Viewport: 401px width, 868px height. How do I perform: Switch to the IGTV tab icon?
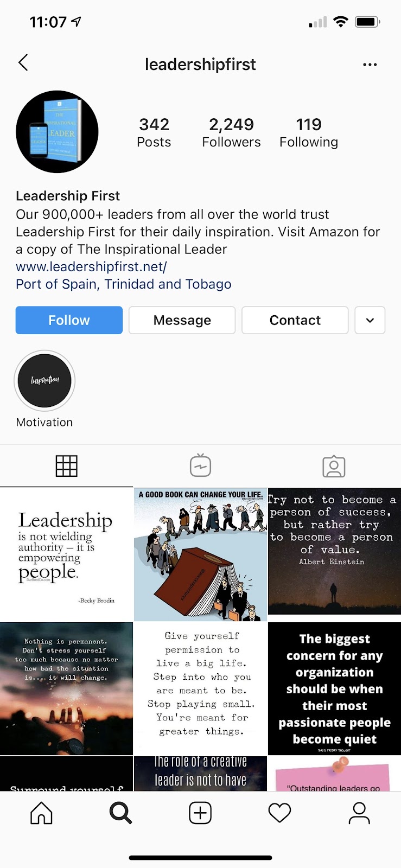(200, 465)
